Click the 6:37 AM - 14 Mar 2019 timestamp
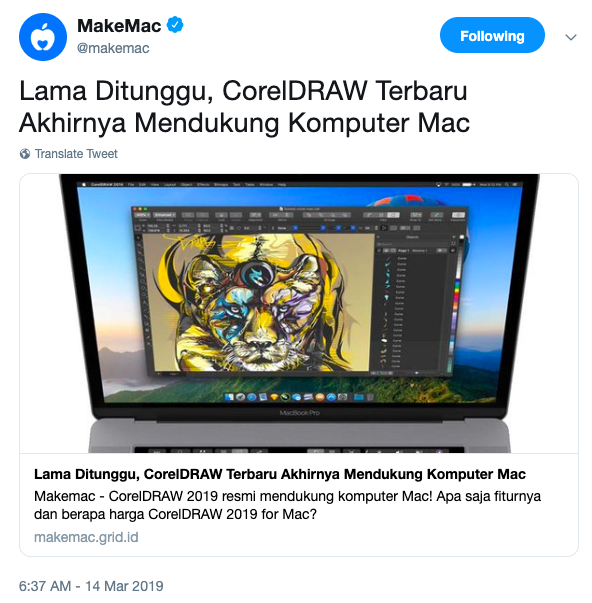This screenshot has height=603, width=592. click(91, 586)
